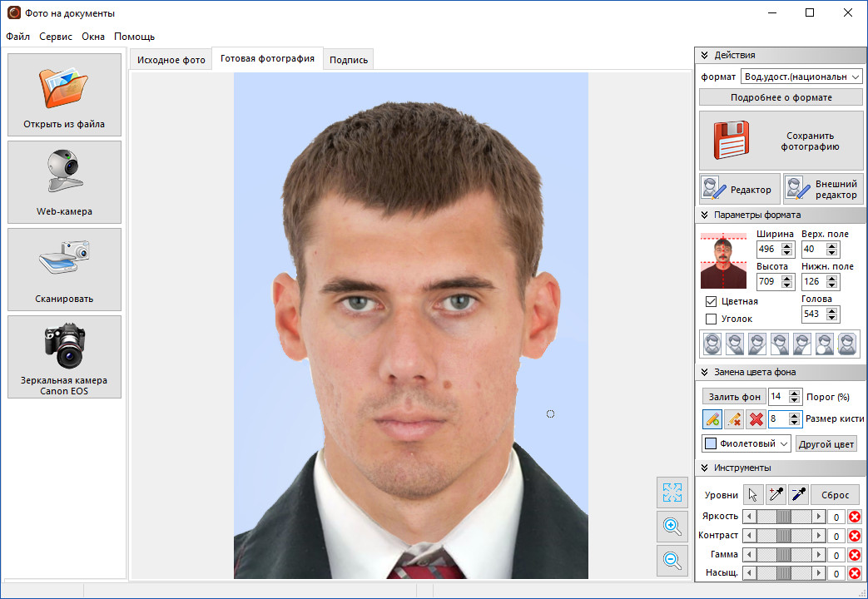The height and width of the screenshot is (599, 868).
Task: Launch Внешний редактор
Action: [823, 190]
